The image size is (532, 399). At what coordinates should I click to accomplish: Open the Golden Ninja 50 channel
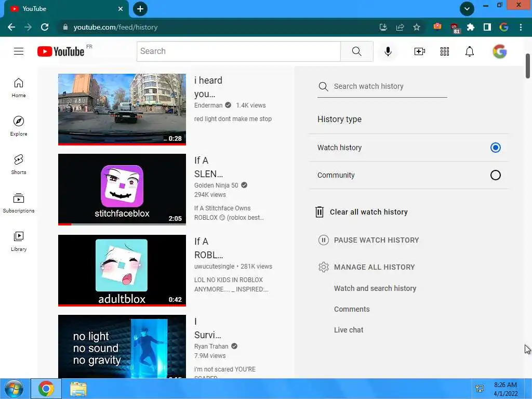(216, 185)
